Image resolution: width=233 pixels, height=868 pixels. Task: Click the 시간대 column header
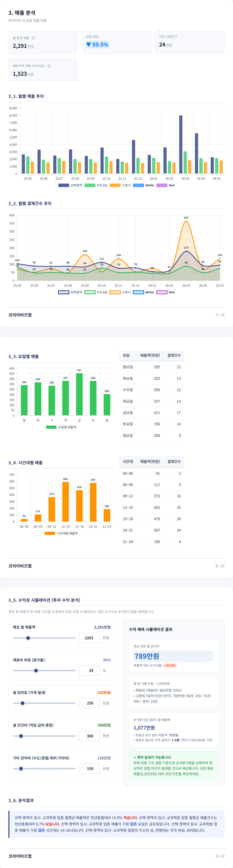tap(128, 461)
